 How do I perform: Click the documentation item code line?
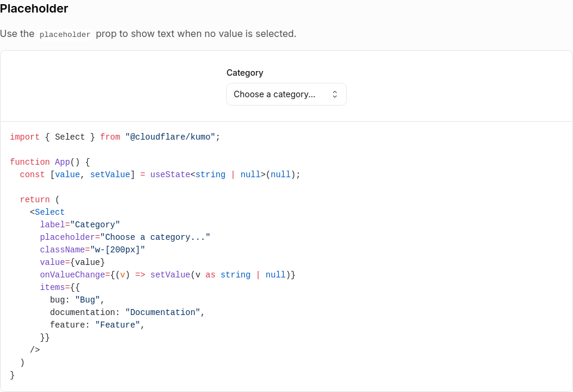(x=127, y=313)
